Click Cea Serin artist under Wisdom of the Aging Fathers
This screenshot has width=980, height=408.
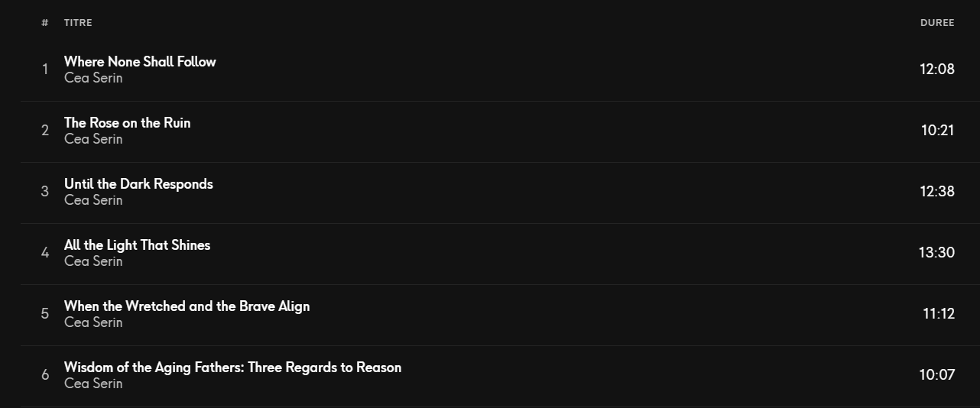coord(93,384)
